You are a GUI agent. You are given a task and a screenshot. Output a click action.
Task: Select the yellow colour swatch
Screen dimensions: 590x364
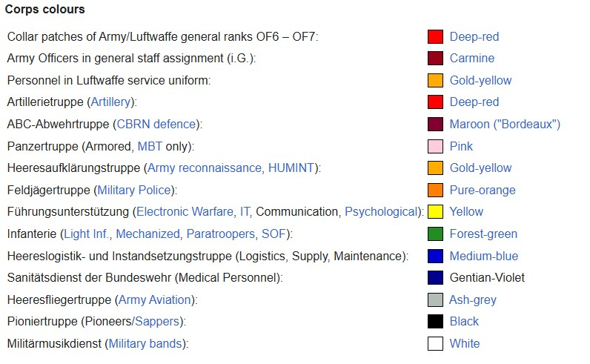point(435,212)
